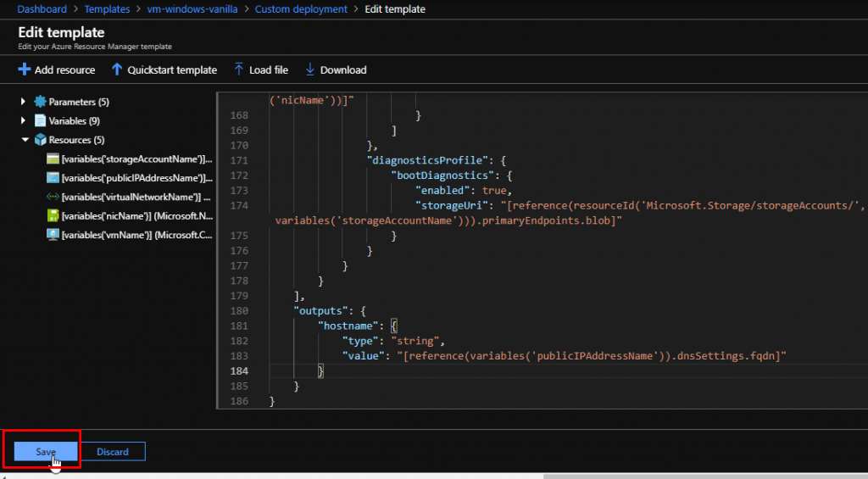Viewport: 868px width, 479px height.
Task: Save the edited template
Action: pyautogui.click(x=46, y=451)
